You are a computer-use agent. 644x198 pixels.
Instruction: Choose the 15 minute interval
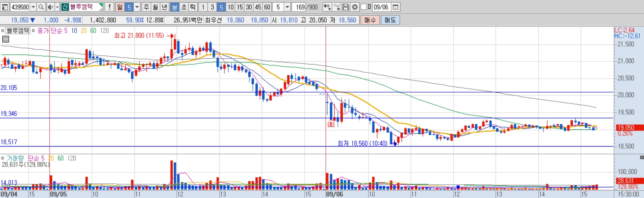click(x=239, y=7)
